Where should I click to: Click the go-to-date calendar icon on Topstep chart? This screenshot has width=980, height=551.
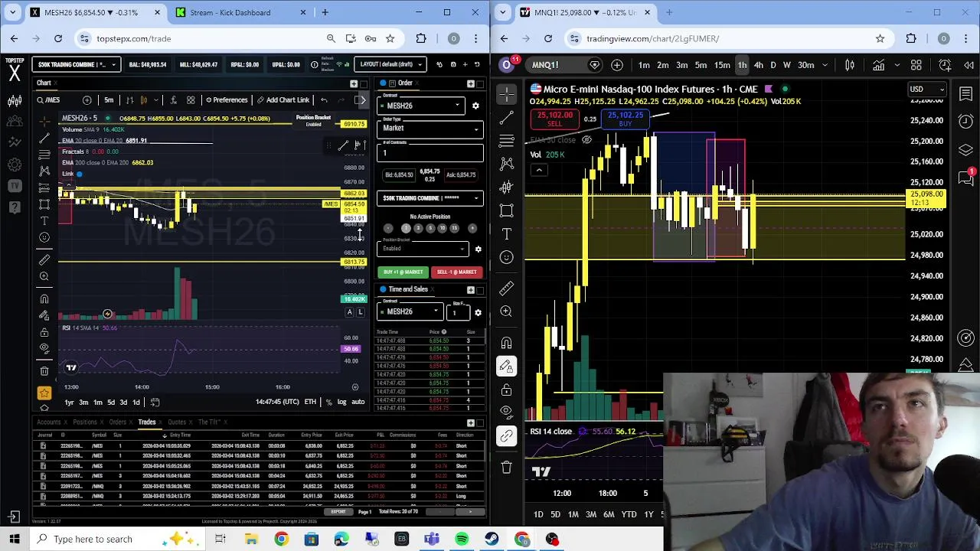[x=155, y=402]
